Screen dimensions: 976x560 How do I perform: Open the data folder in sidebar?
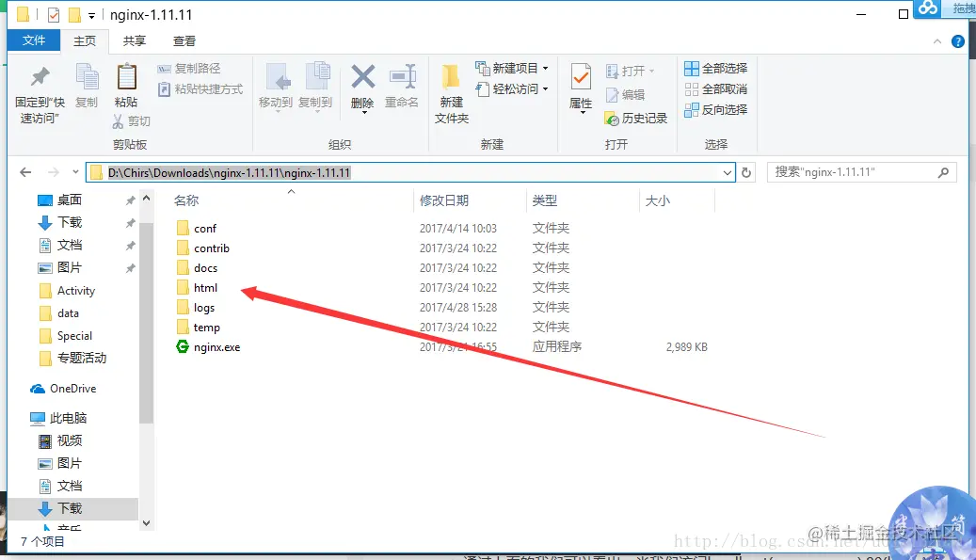point(59,313)
